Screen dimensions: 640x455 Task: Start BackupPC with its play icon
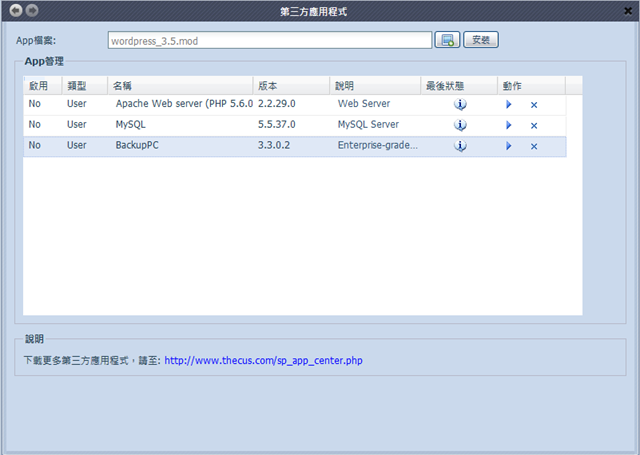click(x=509, y=146)
